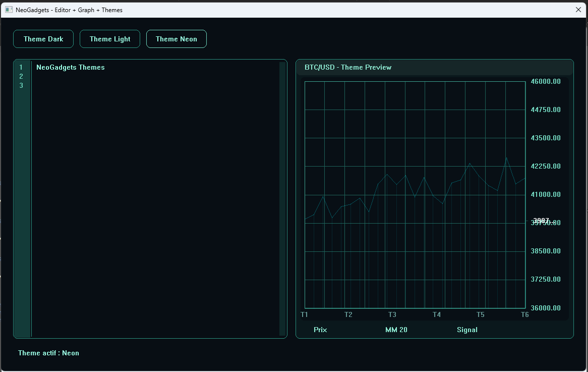Image resolution: width=588 pixels, height=372 pixels.
Task: Select the Theme Neon button
Action: pyautogui.click(x=177, y=39)
